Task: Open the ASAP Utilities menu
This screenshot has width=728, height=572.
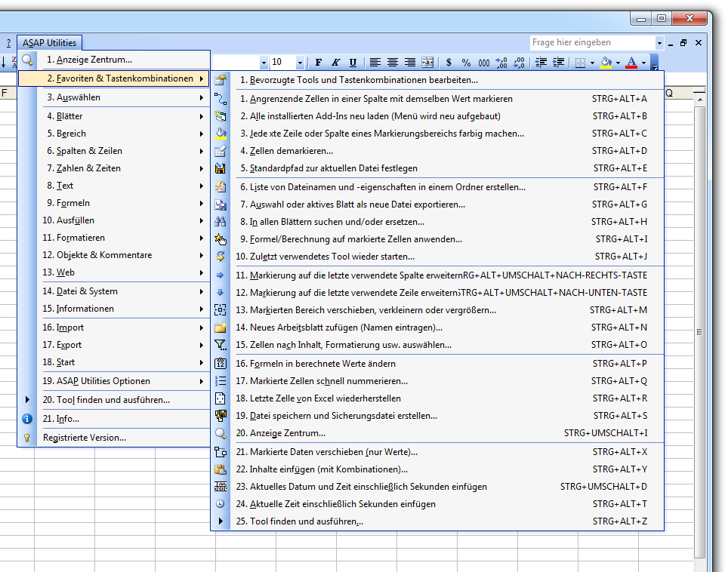Action: coord(50,43)
